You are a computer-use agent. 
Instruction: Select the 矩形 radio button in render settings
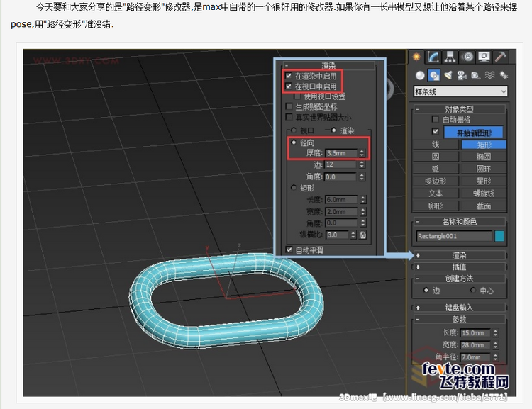coord(294,188)
